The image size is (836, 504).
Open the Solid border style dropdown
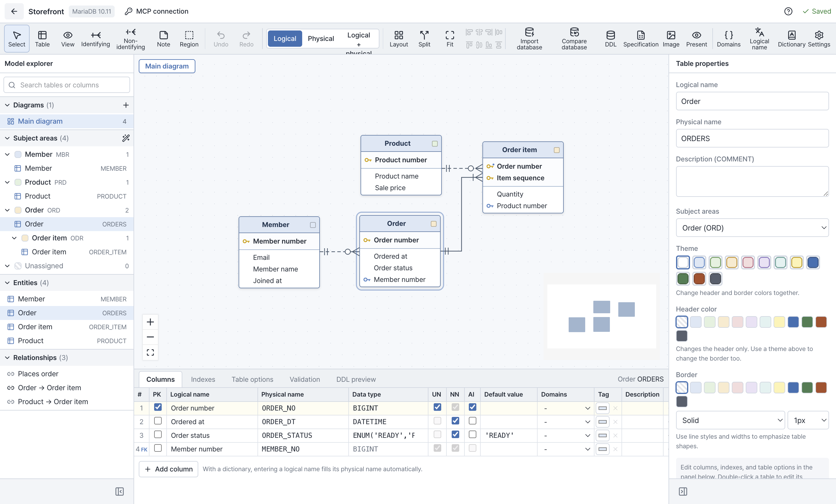pyautogui.click(x=730, y=420)
